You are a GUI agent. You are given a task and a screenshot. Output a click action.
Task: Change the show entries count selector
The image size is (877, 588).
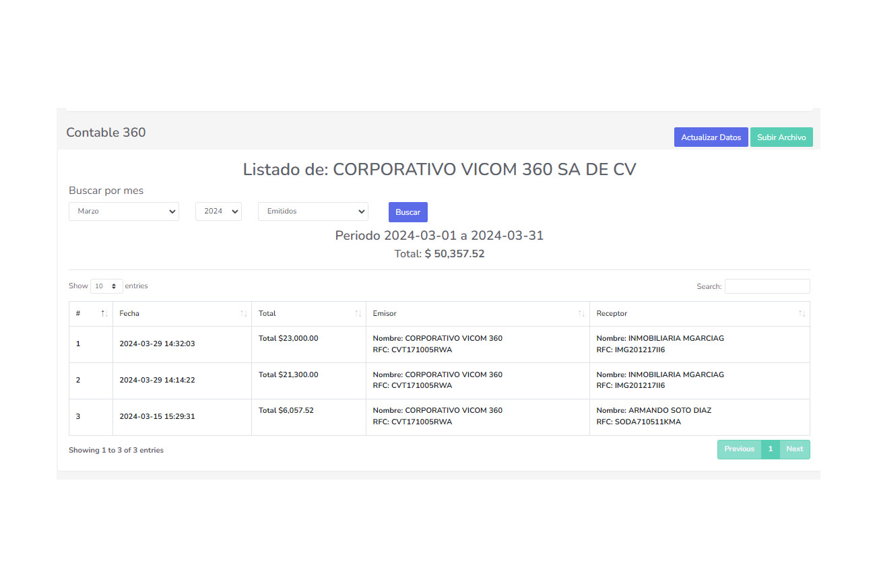click(106, 286)
